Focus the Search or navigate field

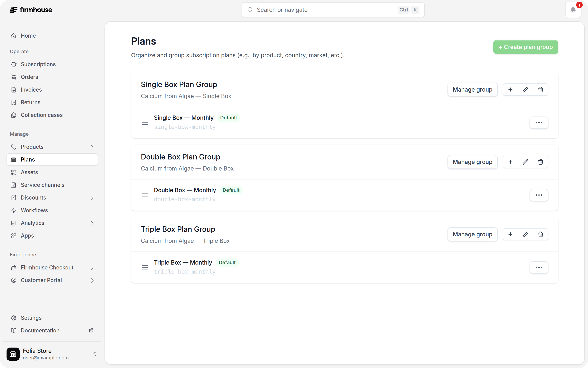[333, 10]
